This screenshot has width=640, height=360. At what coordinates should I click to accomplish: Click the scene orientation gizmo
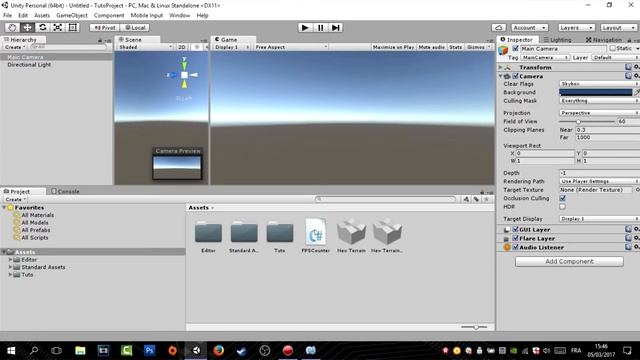tap(184, 75)
